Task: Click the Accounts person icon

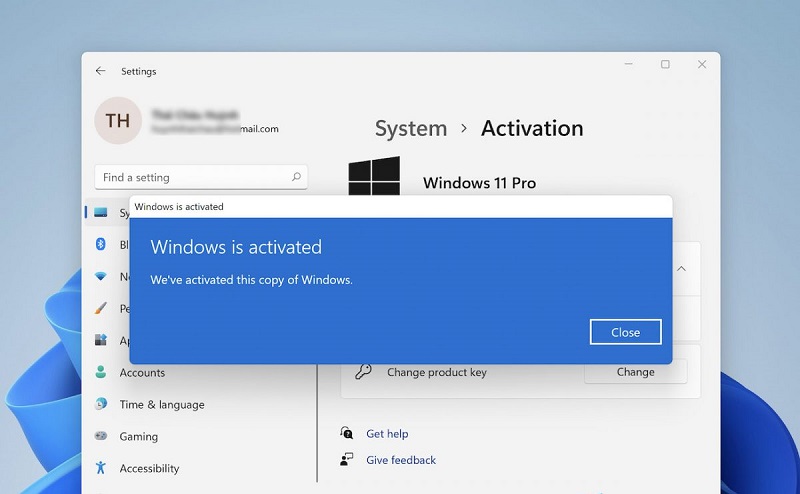Action: (x=101, y=372)
